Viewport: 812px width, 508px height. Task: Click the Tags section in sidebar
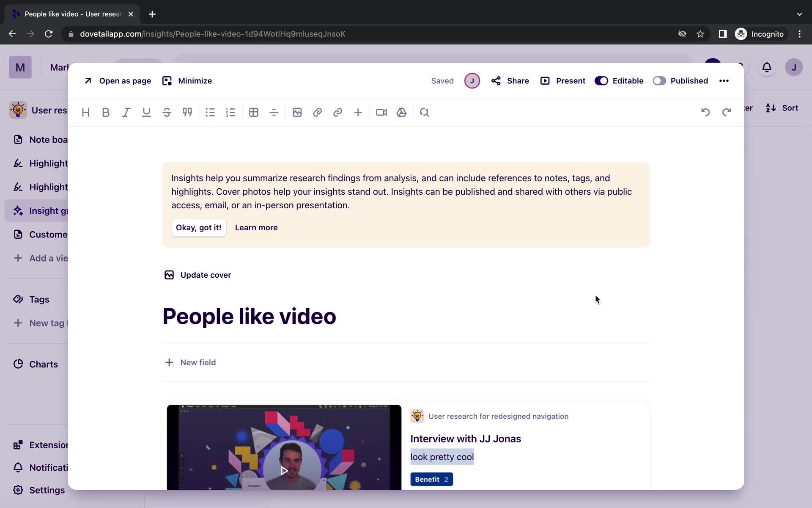point(39,299)
